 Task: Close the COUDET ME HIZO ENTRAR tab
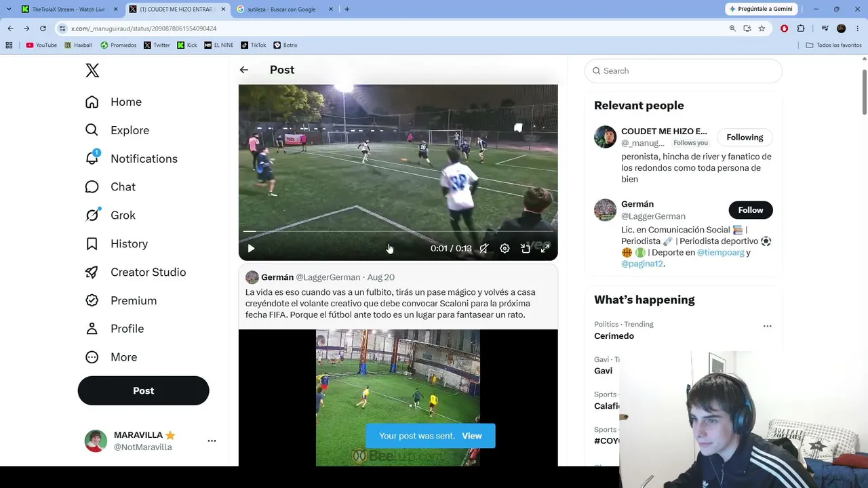tap(223, 9)
